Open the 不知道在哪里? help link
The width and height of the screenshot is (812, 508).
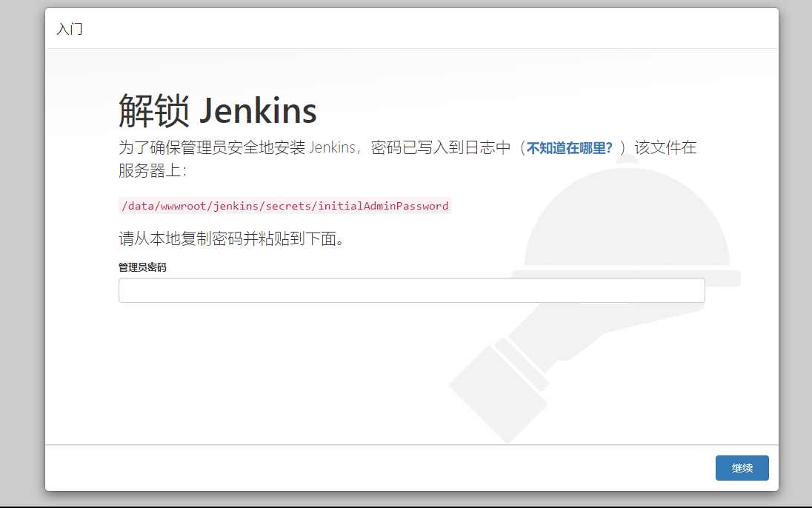pos(569,147)
